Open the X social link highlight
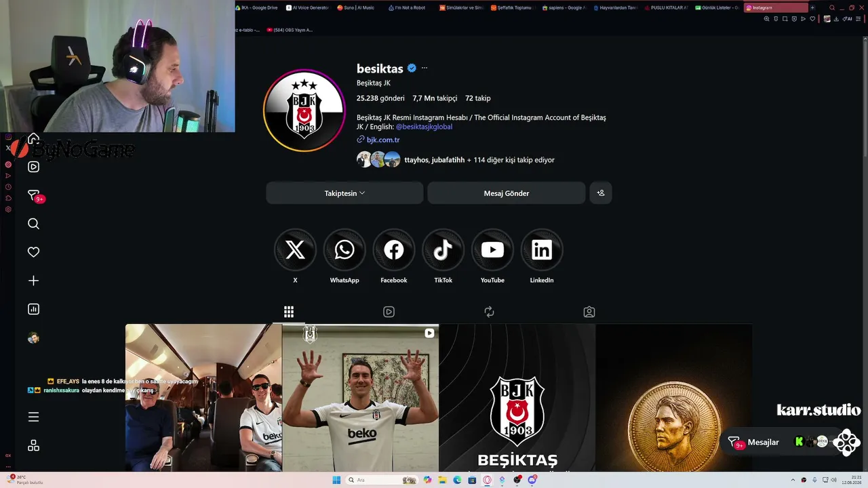The image size is (868, 488). tap(295, 250)
